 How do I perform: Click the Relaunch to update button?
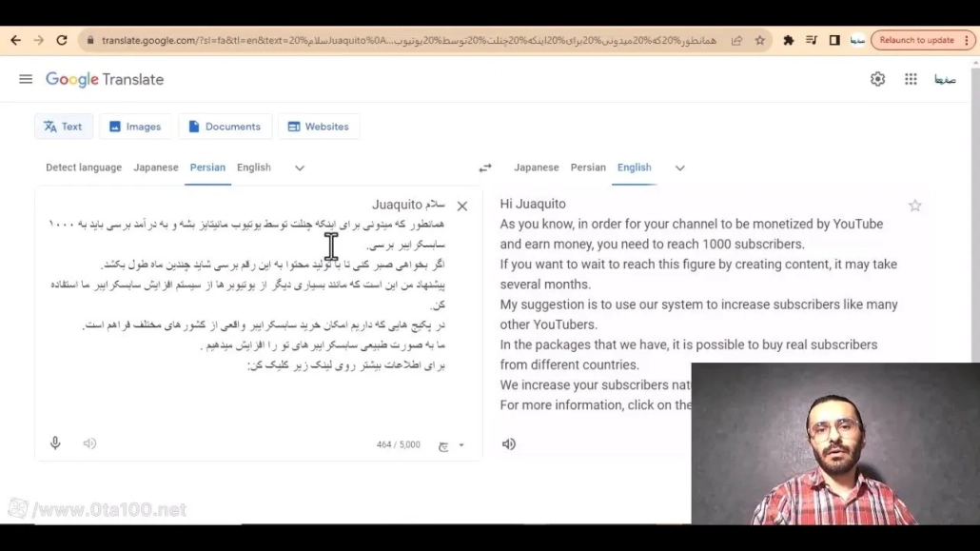915,40
